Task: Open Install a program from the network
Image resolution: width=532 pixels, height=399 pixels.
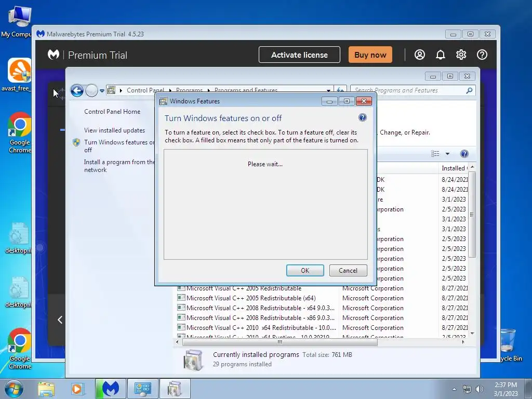Action: [x=119, y=166]
